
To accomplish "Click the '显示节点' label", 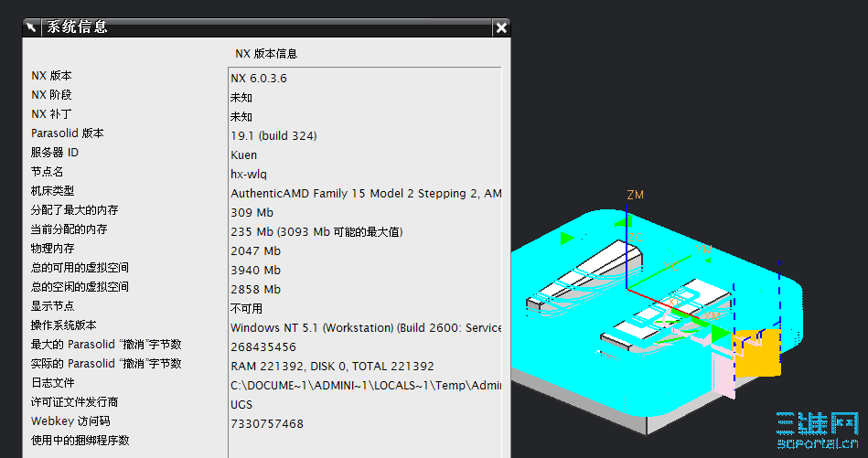I will [x=52, y=306].
